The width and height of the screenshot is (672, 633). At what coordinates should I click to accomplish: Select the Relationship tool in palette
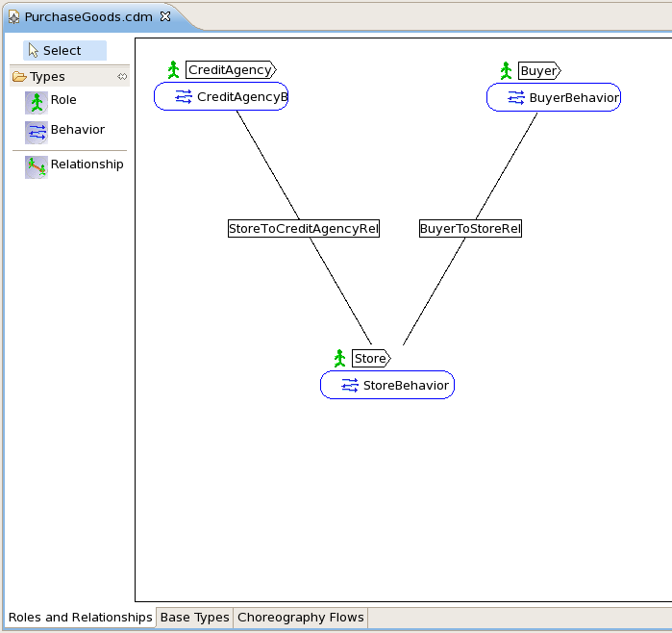click(74, 166)
